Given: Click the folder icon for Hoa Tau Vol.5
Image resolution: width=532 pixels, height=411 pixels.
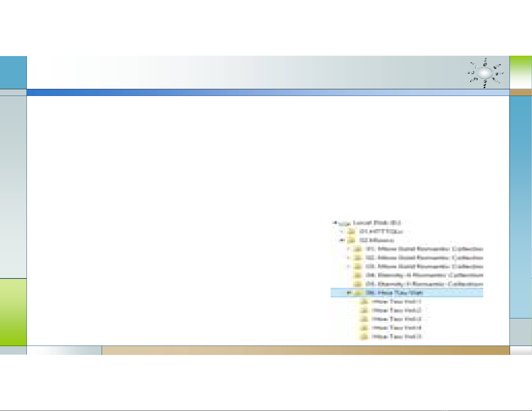Looking at the screenshot, I should [x=364, y=337].
